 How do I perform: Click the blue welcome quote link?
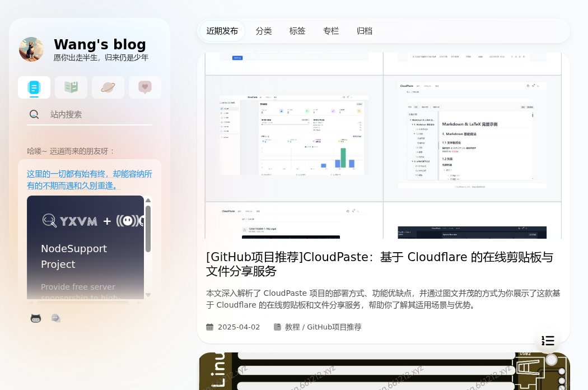(89, 180)
